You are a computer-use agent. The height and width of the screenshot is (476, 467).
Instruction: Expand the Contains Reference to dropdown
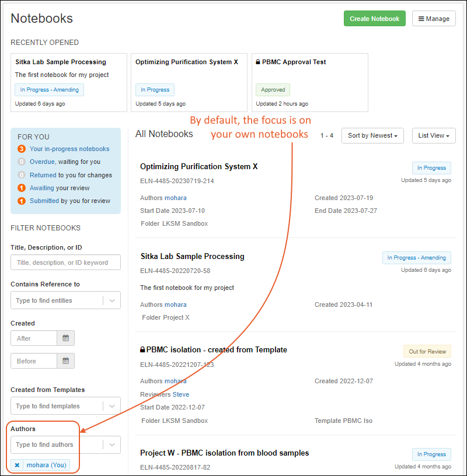[x=112, y=300]
